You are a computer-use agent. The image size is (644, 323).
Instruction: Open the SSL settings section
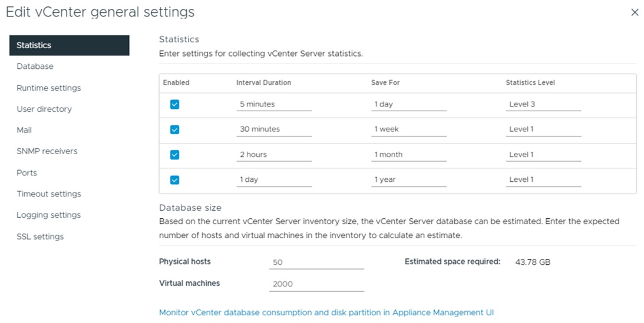click(x=40, y=237)
